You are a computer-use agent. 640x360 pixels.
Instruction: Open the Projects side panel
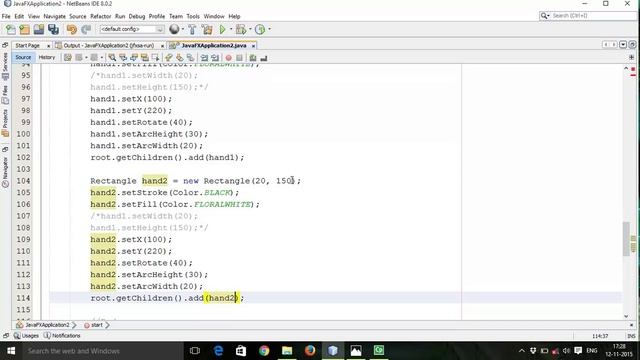(x=5, y=123)
